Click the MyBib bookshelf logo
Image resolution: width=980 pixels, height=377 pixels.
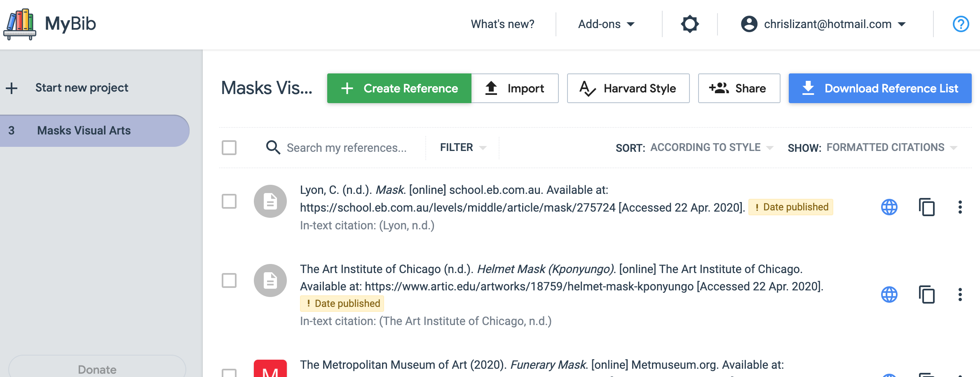pos(20,24)
